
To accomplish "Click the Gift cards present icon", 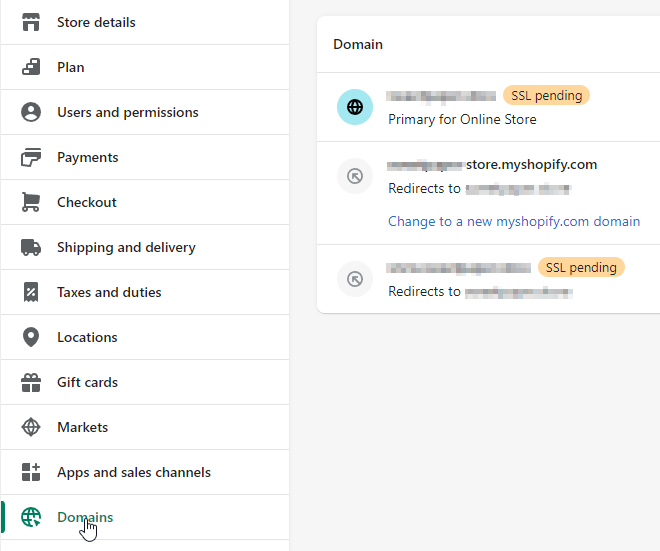I will click(x=31, y=382).
